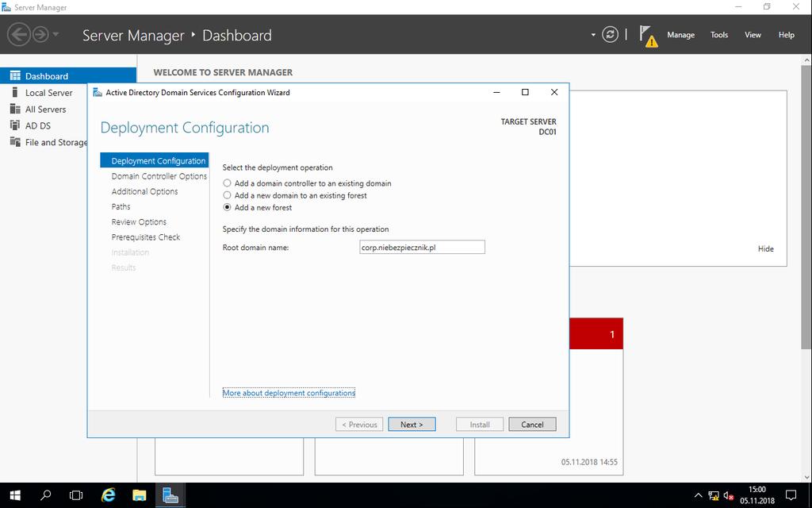This screenshot has height=508, width=812.
Task: Click the Local Server icon in sidebar
Action: [x=15, y=92]
